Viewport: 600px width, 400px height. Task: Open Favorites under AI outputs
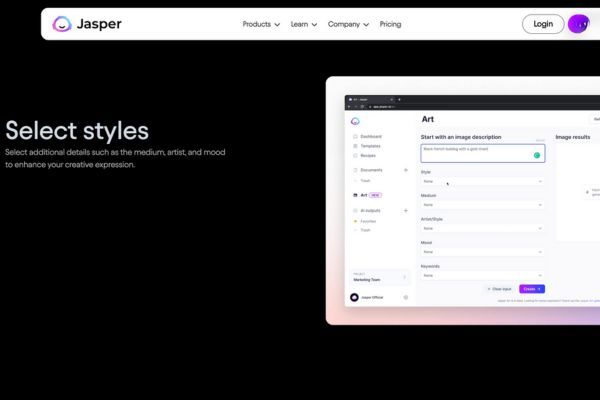pyautogui.click(x=365, y=221)
